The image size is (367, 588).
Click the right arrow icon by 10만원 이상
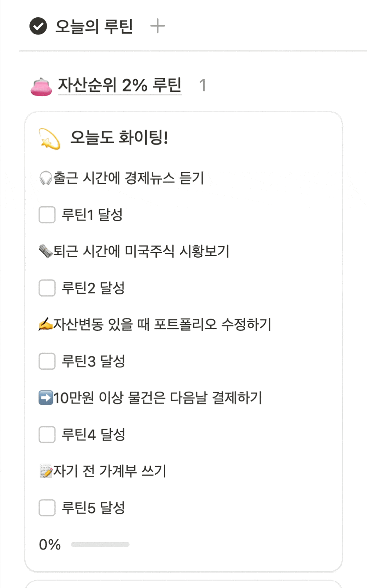[x=46, y=398]
